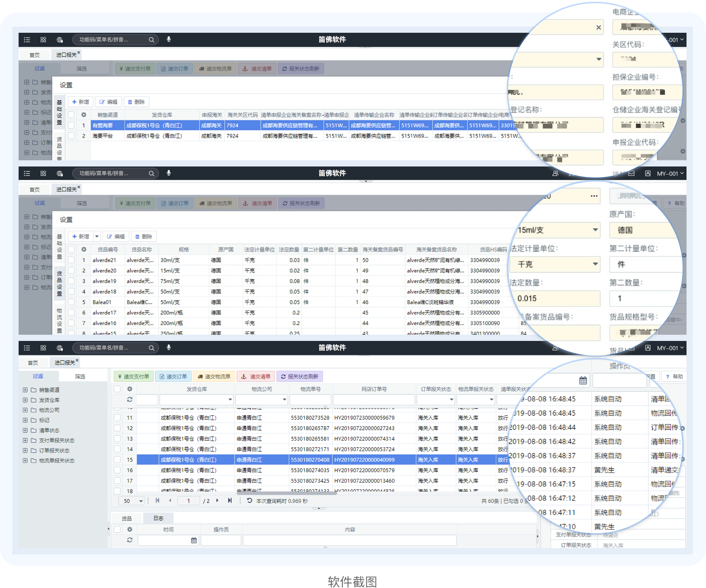Click the gear icon beside 货品编号 column header

(83, 250)
